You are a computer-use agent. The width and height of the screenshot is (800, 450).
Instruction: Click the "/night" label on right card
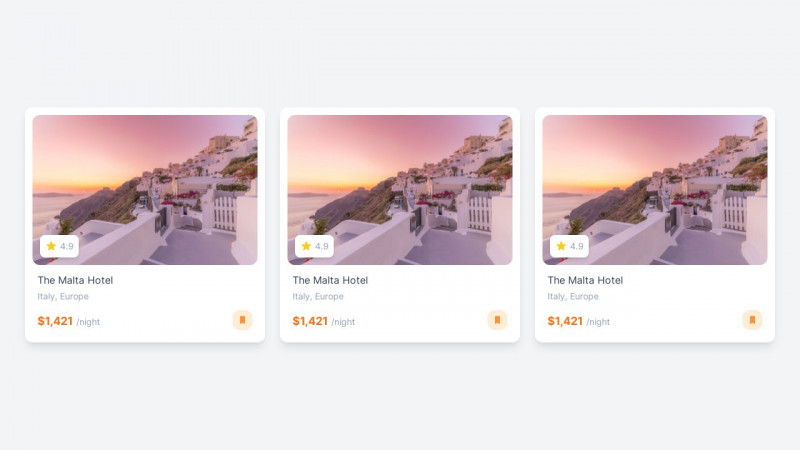click(598, 322)
